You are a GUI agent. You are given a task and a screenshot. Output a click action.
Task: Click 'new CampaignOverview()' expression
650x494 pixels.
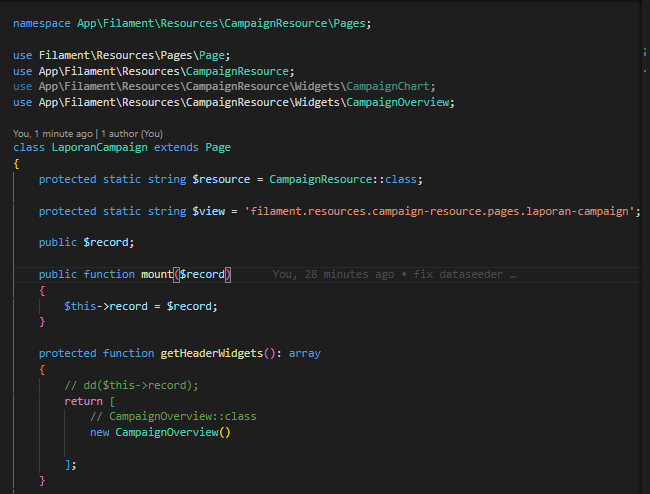click(160, 433)
